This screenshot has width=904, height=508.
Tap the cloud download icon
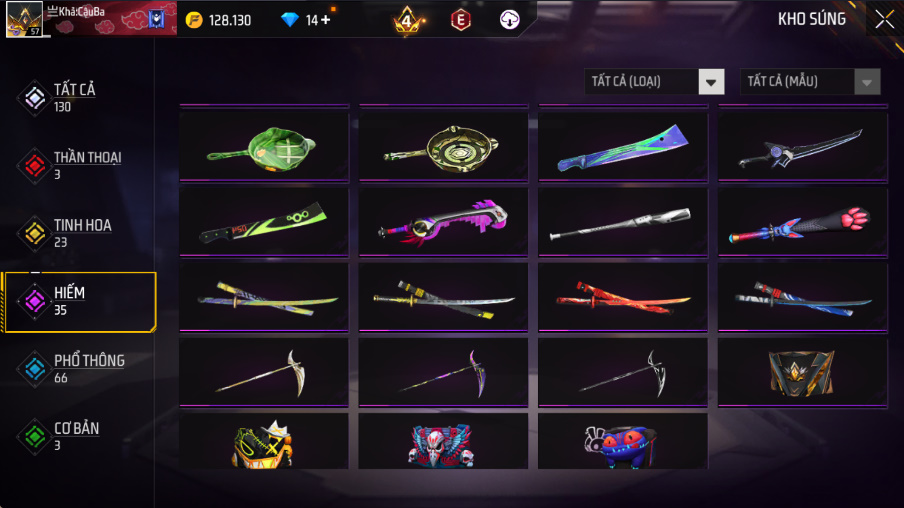(x=509, y=20)
